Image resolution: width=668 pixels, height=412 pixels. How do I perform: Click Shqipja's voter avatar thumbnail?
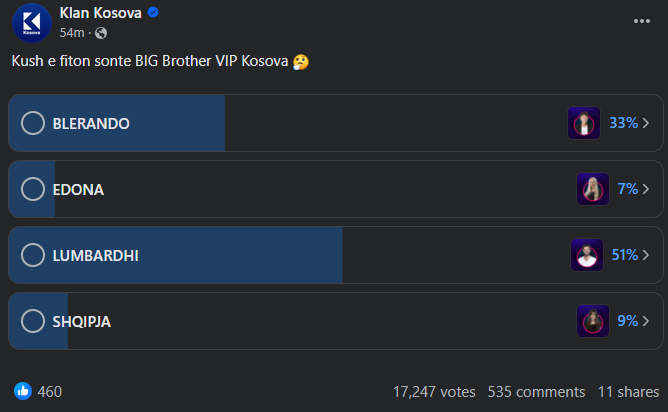click(x=593, y=321)
